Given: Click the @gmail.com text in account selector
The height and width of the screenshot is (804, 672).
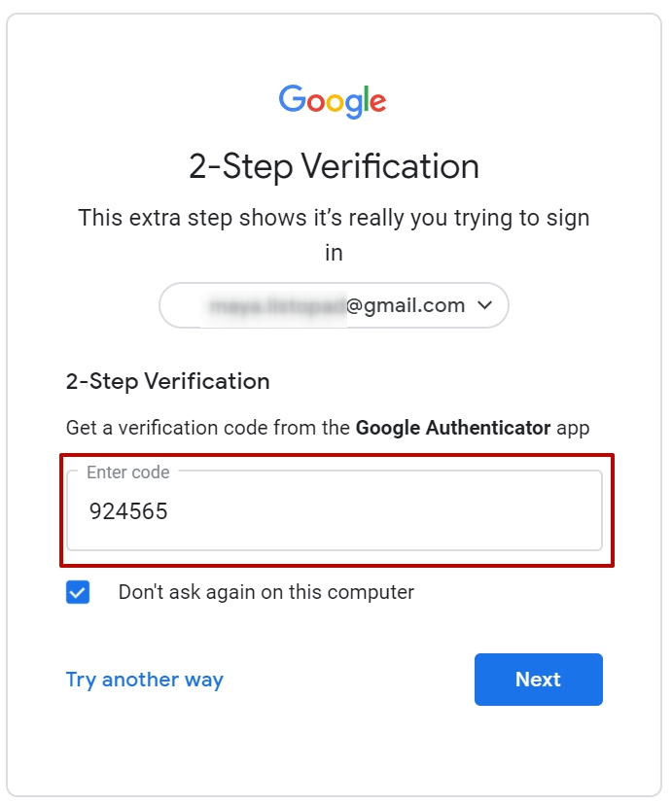Looking at the screenshot, I should pyautogui.click(x=406, y=305).
